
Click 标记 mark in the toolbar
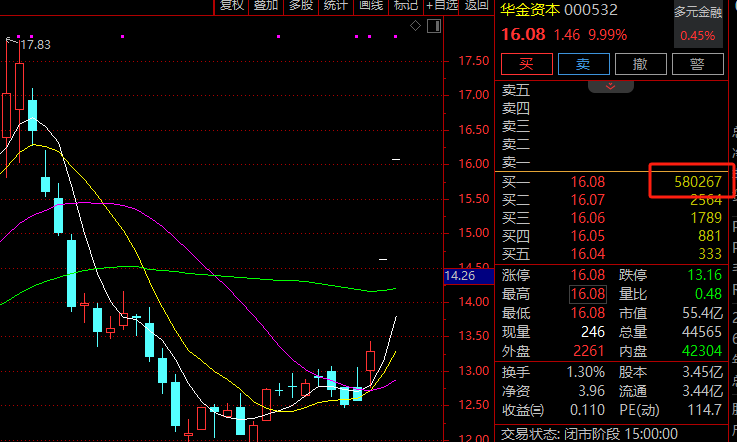point(406,6)
